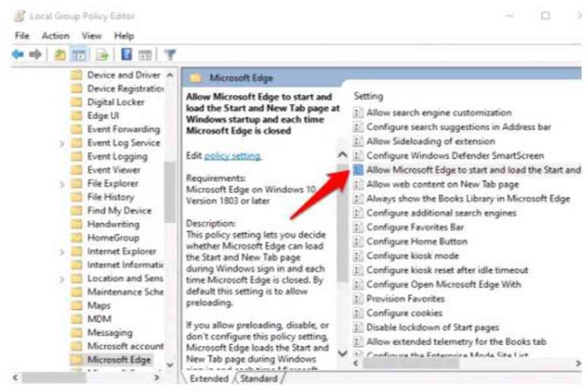This screenshot has width=585, height=392.
Task: Click the Setting column header
Action: tap(369, 97)
